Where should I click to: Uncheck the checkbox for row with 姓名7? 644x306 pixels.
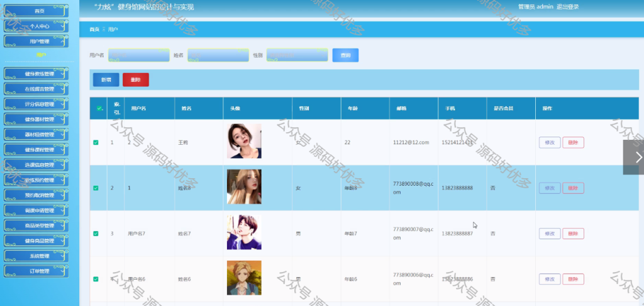(96, 234)
